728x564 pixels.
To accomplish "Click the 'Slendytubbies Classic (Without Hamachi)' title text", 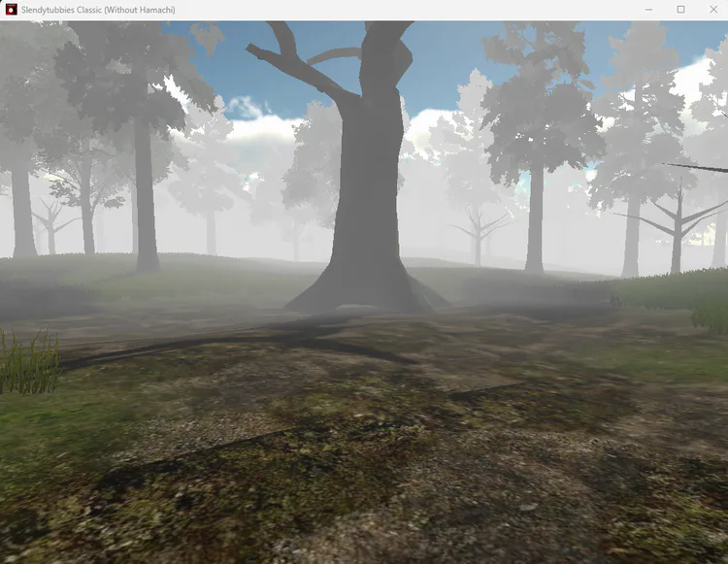I will point(98,10).
